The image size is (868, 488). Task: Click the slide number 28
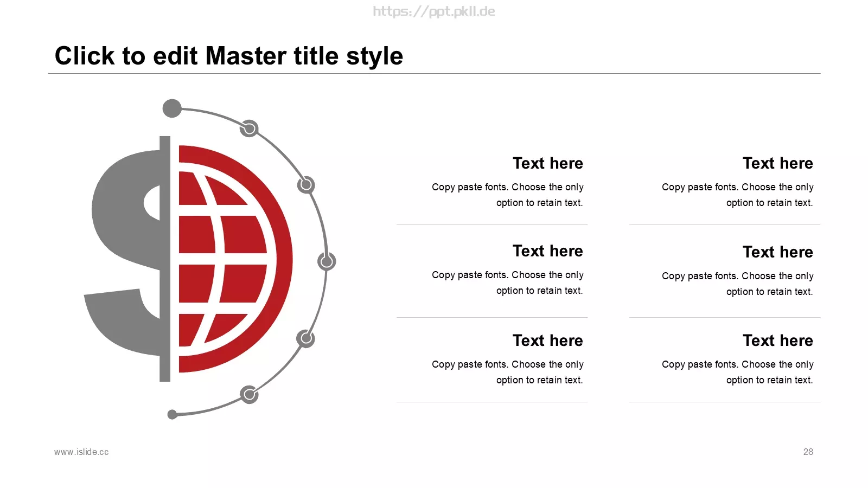pyautogui.click(x=808, y=452)
